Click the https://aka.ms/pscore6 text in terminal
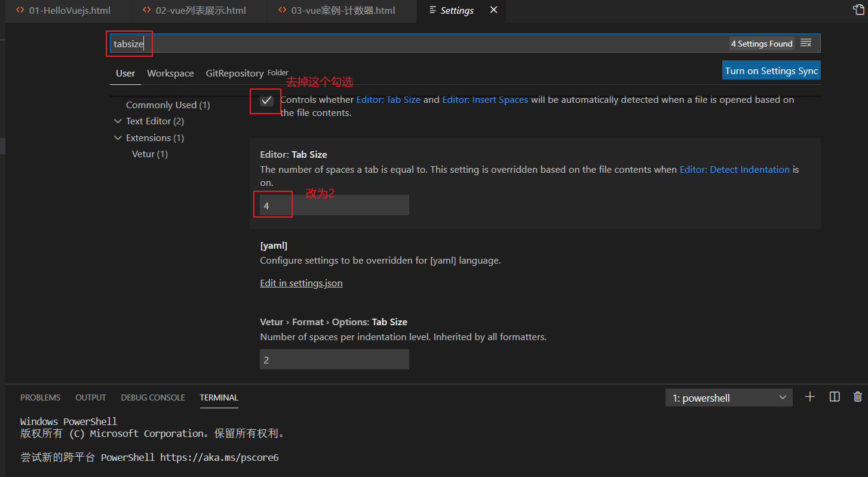 click(x=219, y=458)
